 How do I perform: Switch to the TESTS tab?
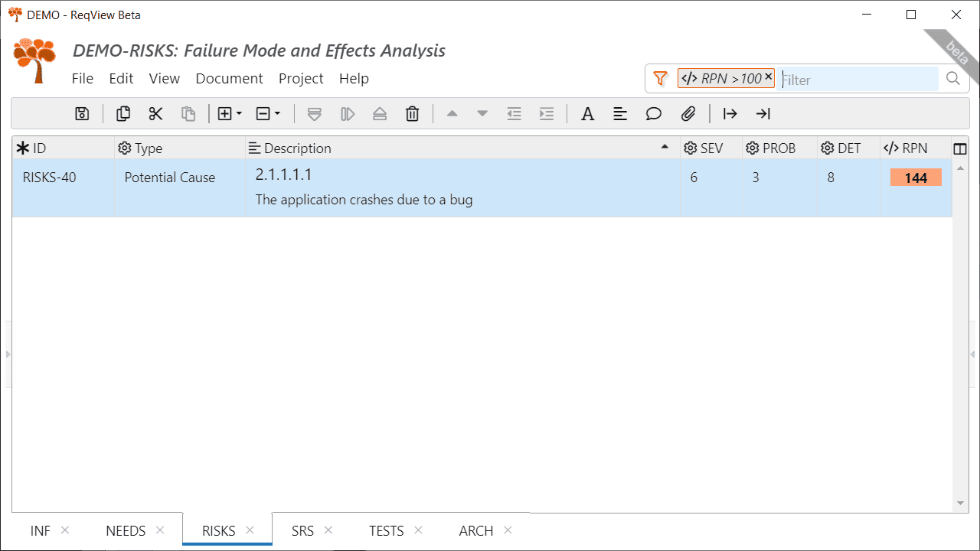tap(387, 531)
